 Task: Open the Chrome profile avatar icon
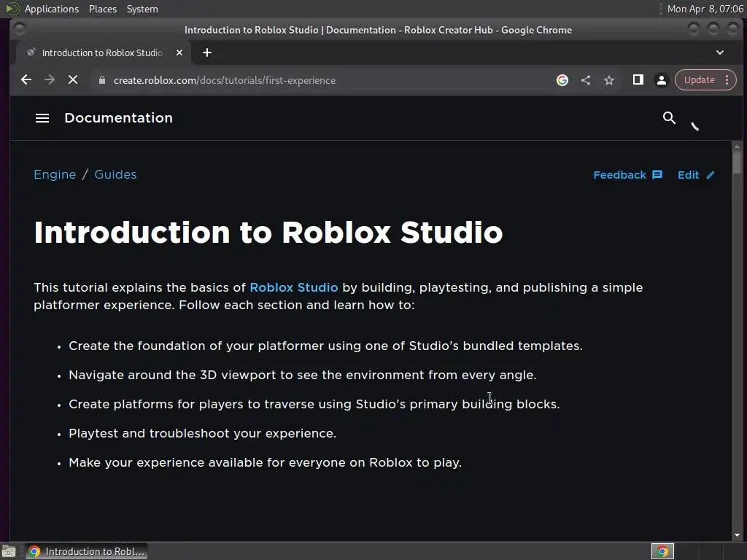[662, 80]
